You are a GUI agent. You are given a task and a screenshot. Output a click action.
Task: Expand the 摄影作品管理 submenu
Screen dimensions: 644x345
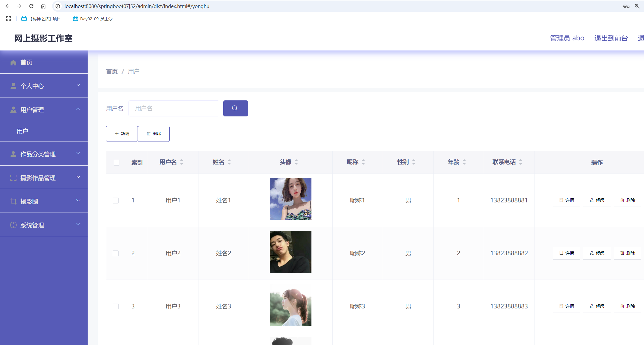78,177
